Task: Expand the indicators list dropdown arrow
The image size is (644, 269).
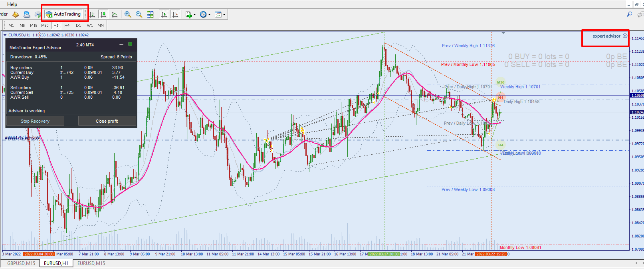Action: coord(194,15)
